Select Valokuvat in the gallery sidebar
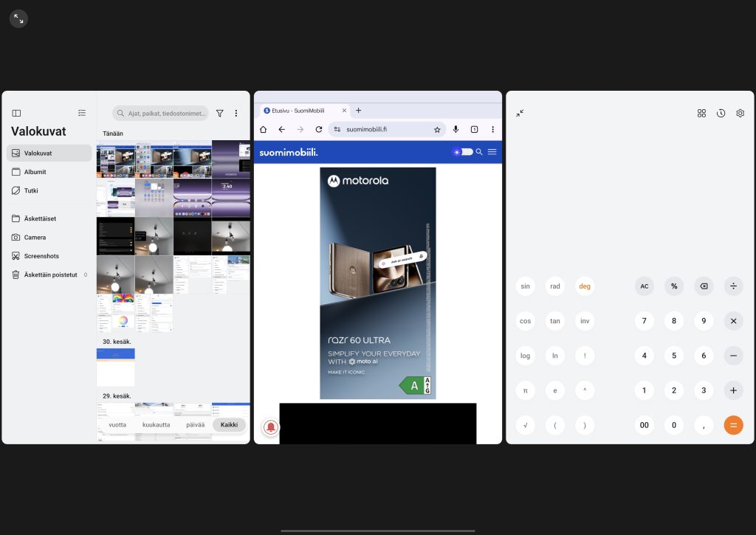Viewport: 756px width, 535px height. click(49, 153)
